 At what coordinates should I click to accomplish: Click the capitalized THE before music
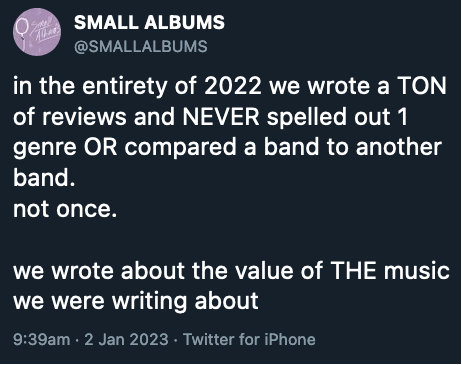coord(353,270)
